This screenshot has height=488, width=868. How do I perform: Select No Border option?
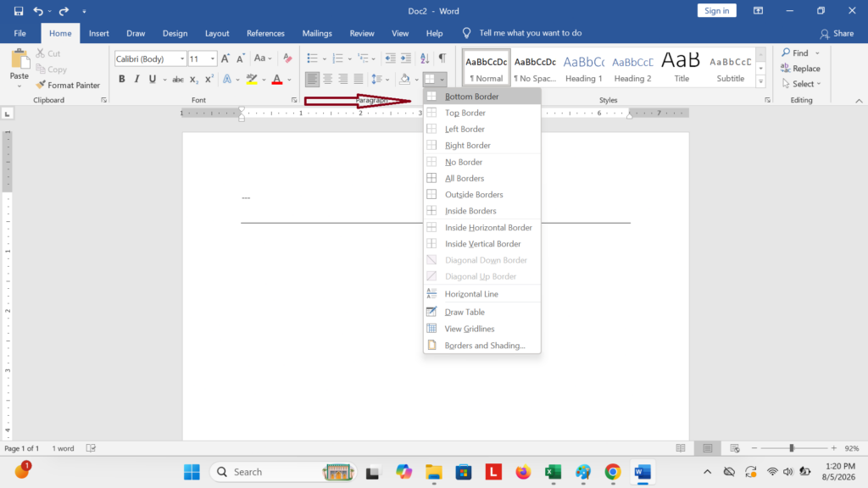(x=481, y=162)
